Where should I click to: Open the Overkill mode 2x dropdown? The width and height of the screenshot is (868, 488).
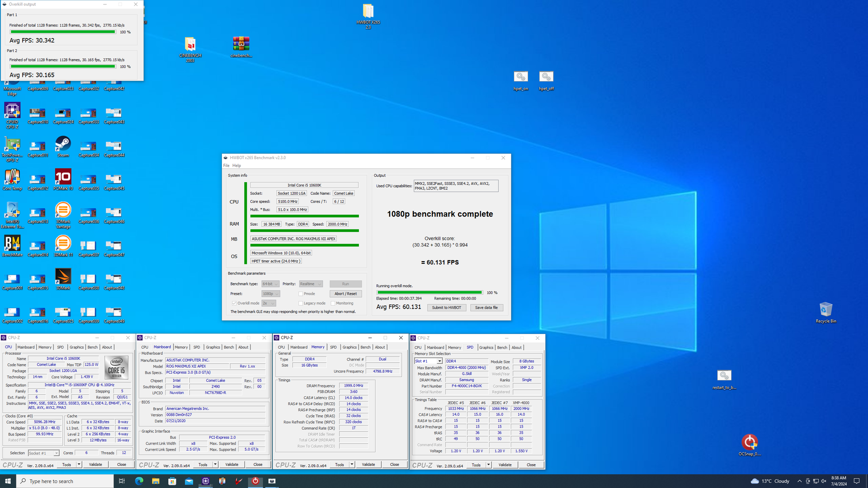pyautogui.click(x=269, y=303)
